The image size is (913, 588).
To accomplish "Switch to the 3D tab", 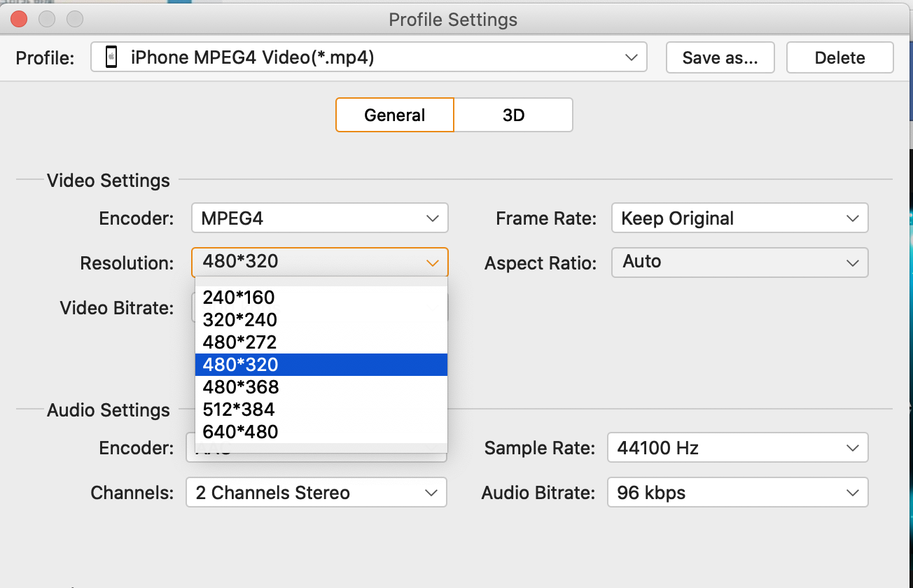I will 513,115.
